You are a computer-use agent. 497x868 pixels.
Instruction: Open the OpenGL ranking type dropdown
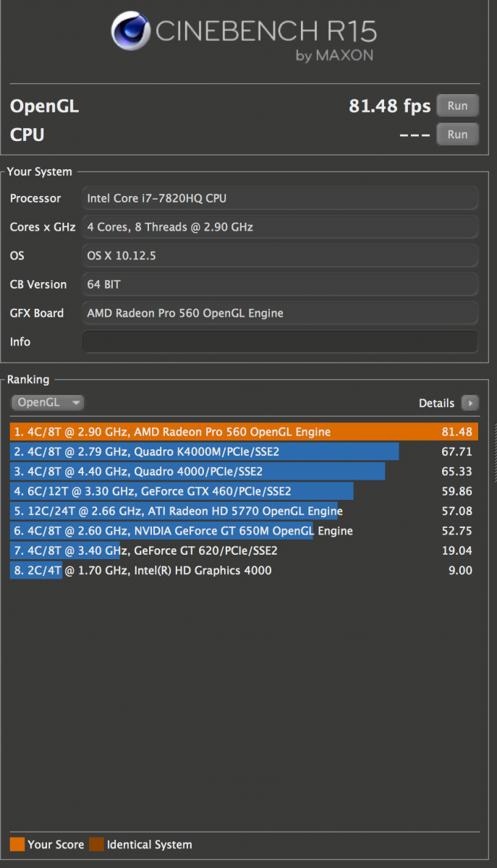pyautogui.click(x=47, y=402)
